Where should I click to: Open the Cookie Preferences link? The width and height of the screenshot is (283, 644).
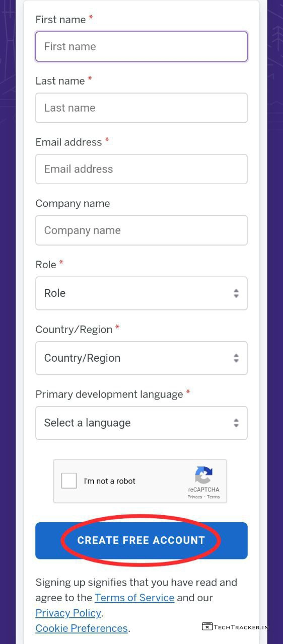coord(82,628)
